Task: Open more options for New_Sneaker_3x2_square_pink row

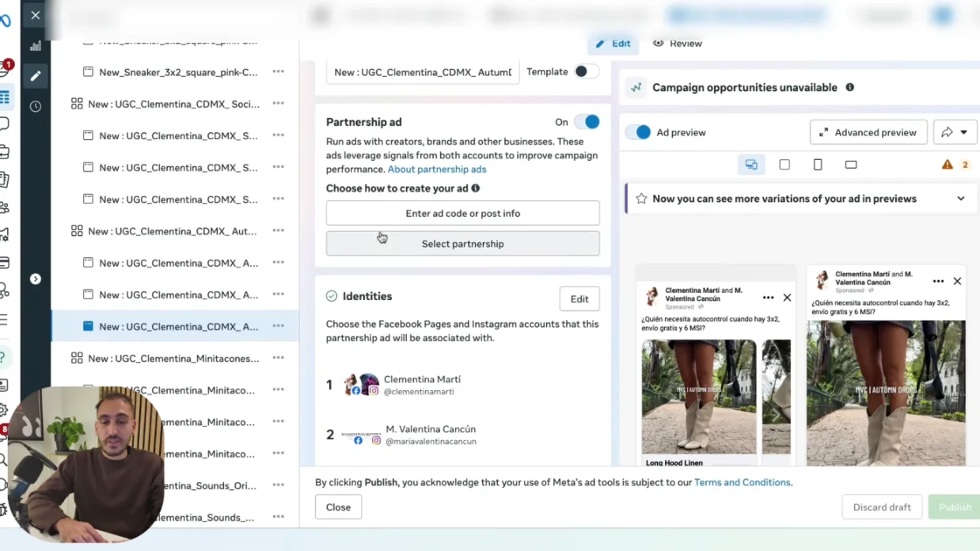Action: [x=278, y=71]
